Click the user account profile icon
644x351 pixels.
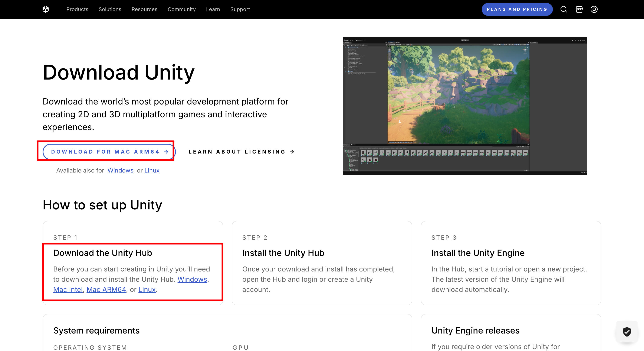(594, 9)
